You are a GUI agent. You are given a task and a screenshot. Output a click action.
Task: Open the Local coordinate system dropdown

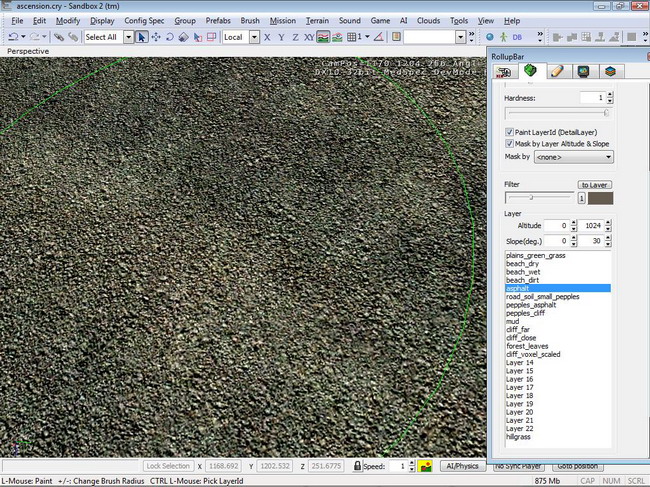(x=254, y=37)
